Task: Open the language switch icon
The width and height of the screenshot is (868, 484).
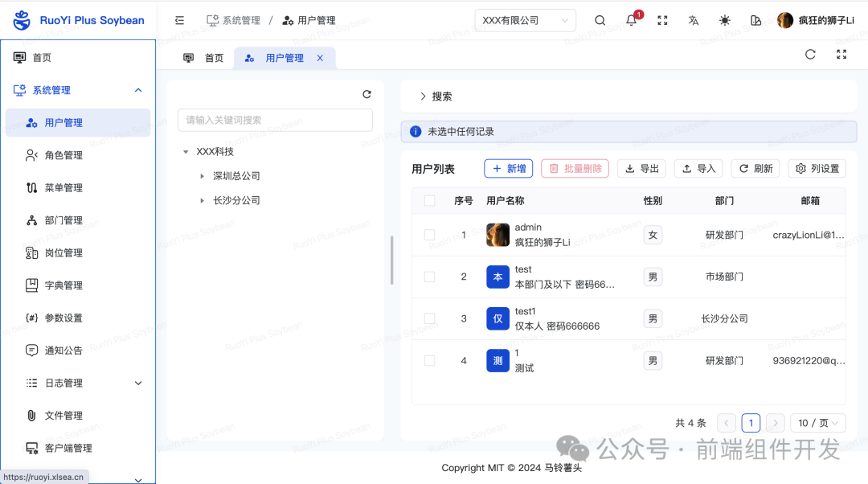Action: pos(693,20)
